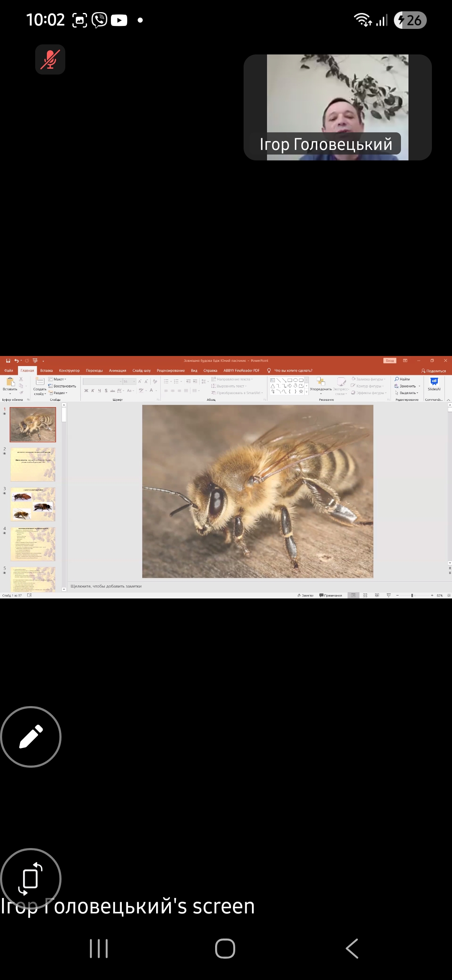Click the Undo arrow in quick access toolbar
Viewport: 452px width, 980px height.
[16, 361]
